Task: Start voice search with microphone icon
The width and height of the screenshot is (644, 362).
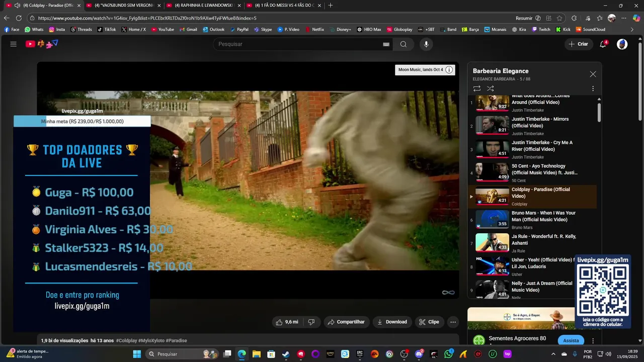Action: pyautogui.click(x=426, y=44)
